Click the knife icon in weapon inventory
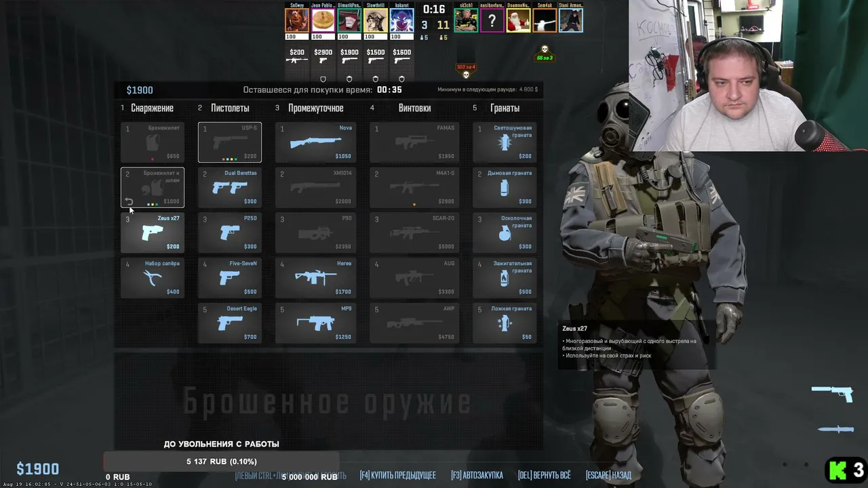 click(x=835, y=429)
